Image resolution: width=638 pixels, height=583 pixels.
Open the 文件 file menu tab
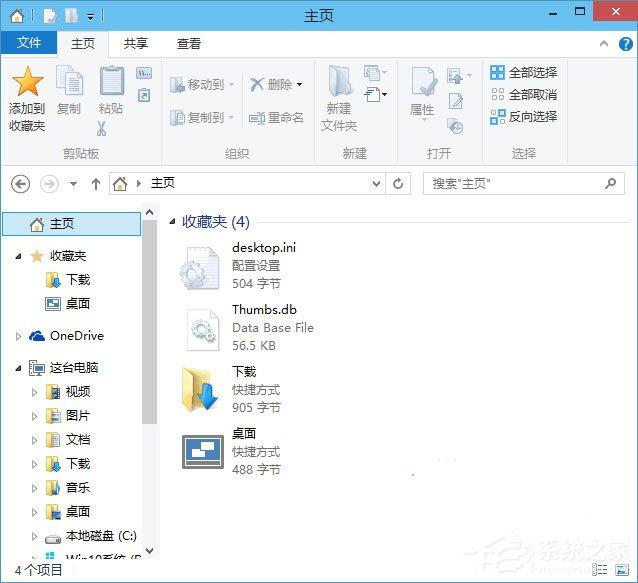click(28, 42)
